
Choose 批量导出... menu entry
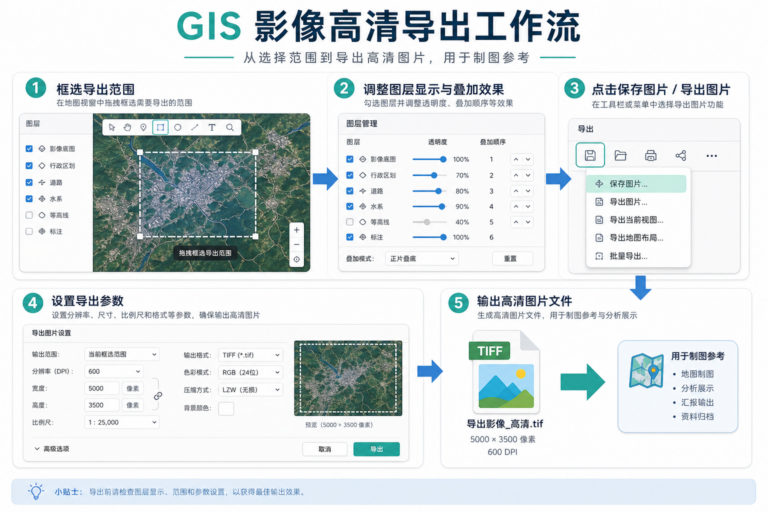pyautogui.click(x=636, y=256)
